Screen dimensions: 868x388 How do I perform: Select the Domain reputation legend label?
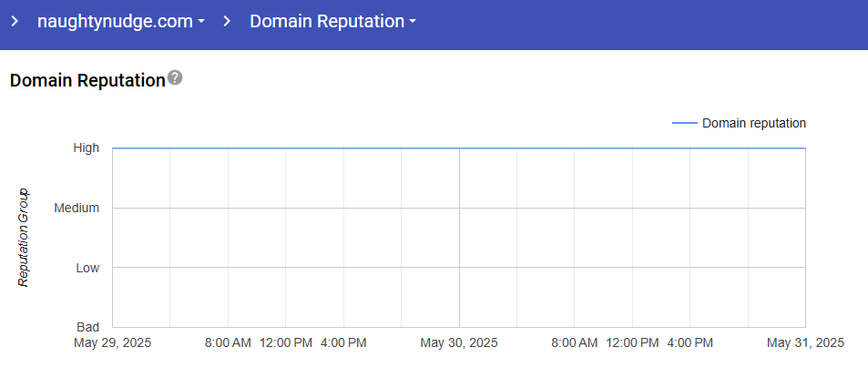pyautogui.click(x=753, y=123)
